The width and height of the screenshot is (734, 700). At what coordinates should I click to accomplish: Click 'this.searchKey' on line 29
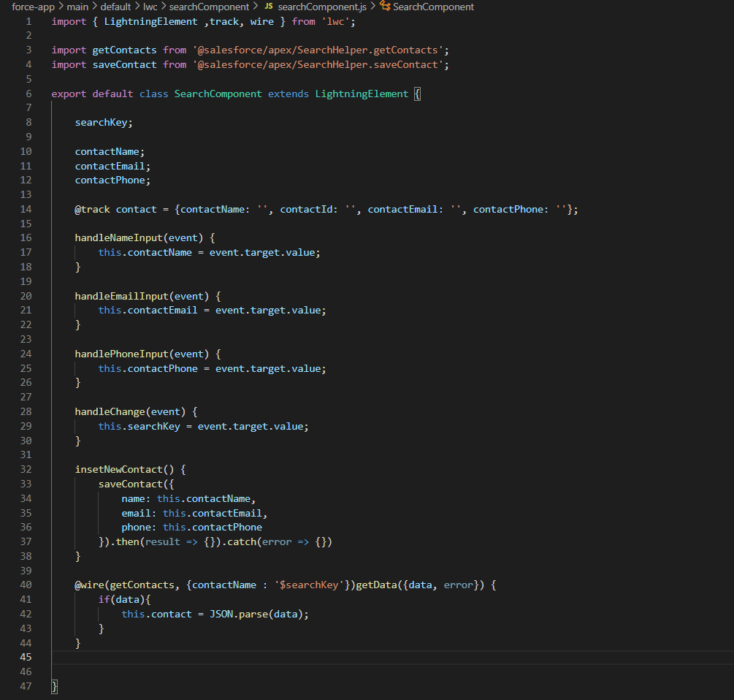(139, 426)
